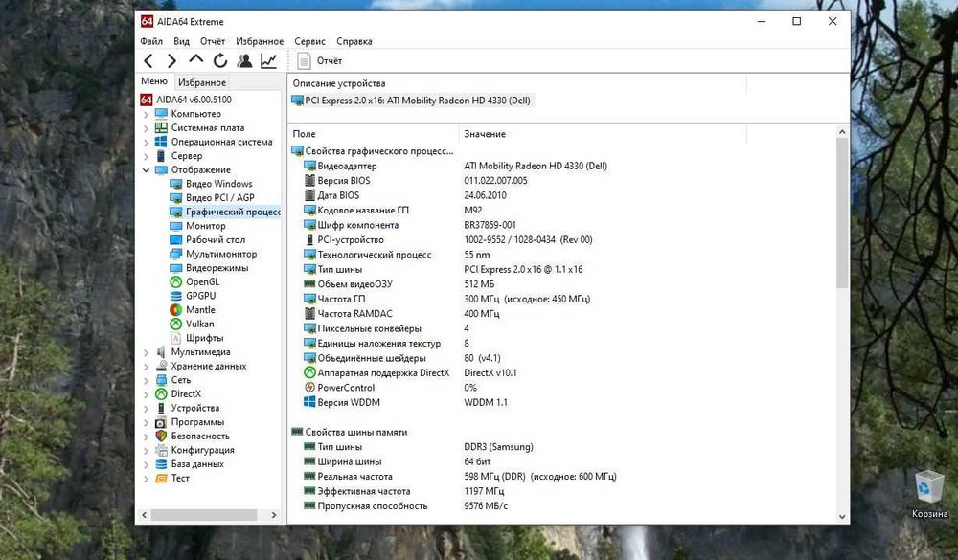Open the Монитор tree item
Screen dimensions: 958x560
click(205, 226)
